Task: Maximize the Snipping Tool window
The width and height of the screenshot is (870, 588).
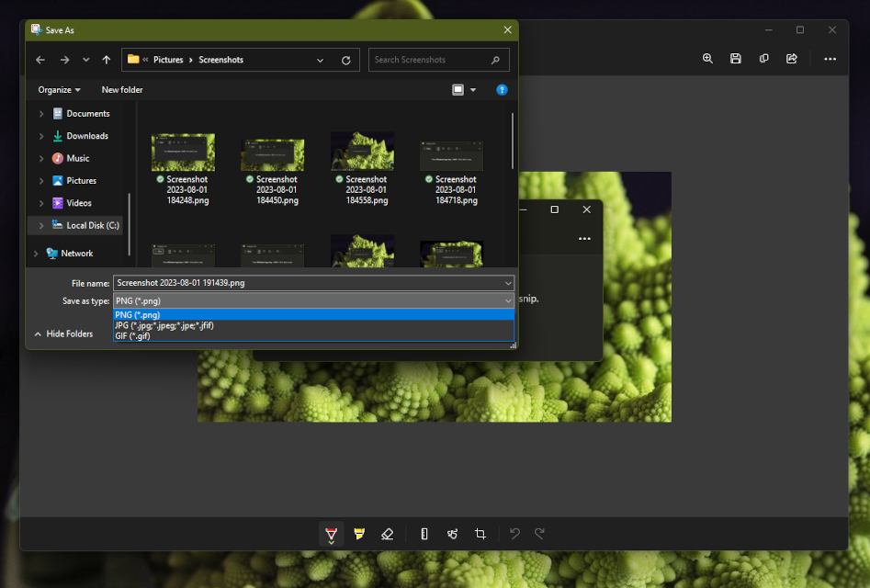Action: point(800,30)
